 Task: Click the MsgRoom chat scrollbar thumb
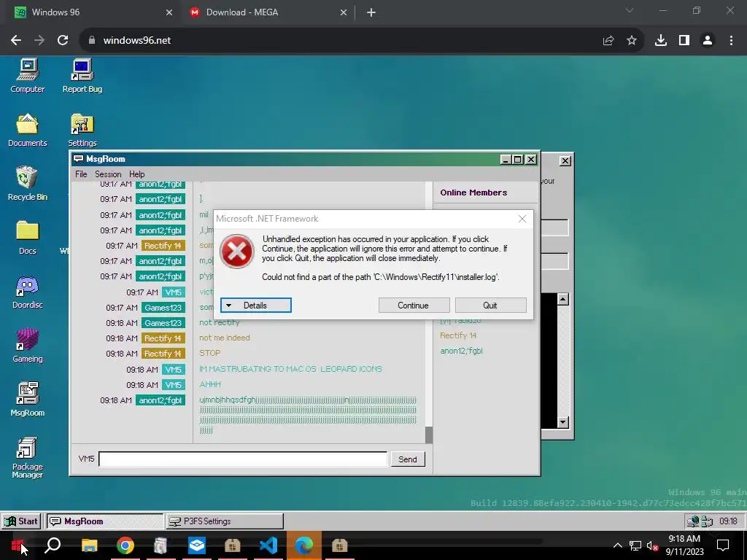pos(429,435)
